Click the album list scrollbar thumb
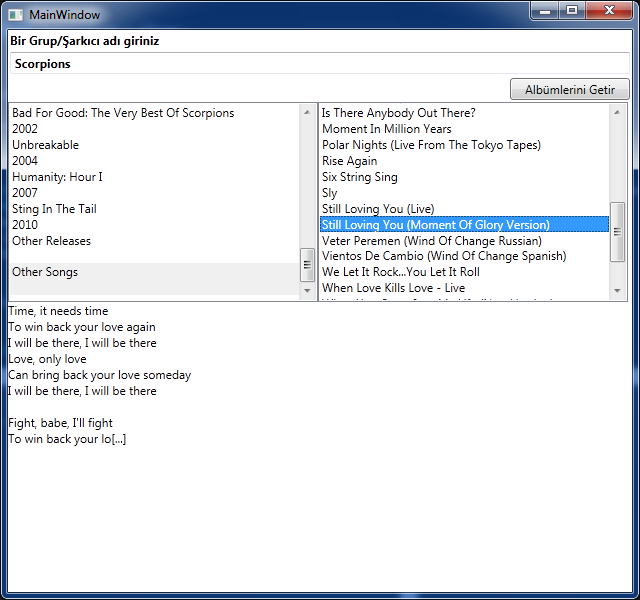 point(307,264)
